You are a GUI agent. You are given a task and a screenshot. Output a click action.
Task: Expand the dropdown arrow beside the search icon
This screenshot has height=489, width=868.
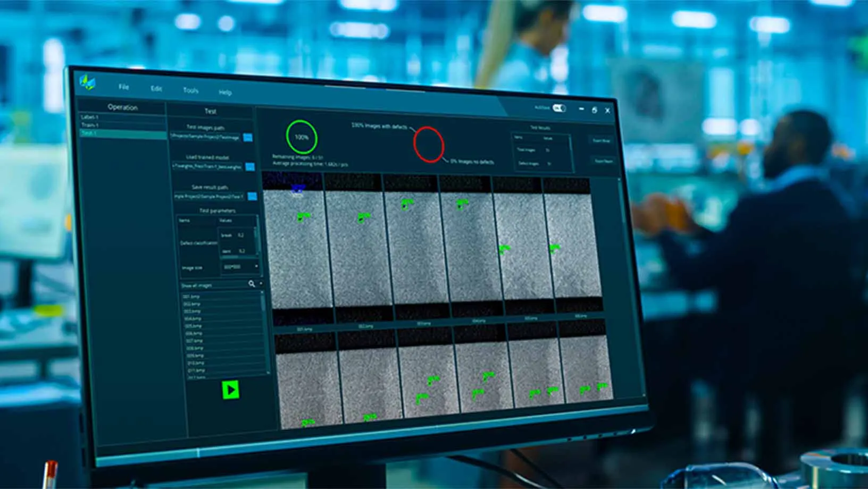(261, 284)
